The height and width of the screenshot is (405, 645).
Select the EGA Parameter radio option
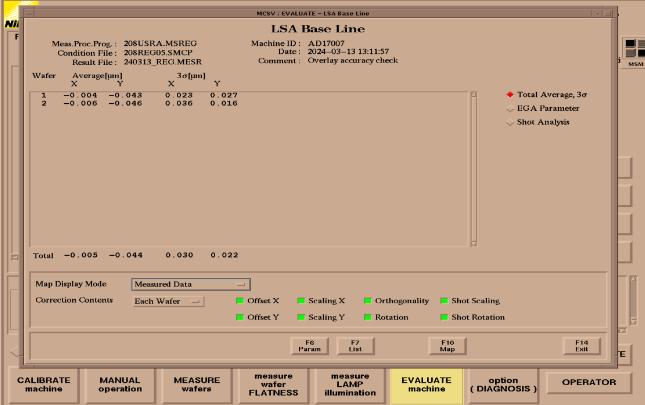coord(511,108)
